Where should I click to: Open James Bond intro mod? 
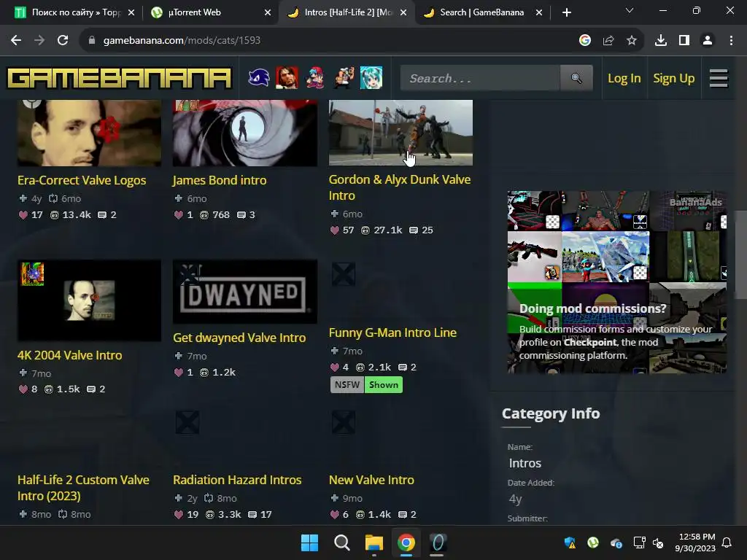click(x=219, y=181)
